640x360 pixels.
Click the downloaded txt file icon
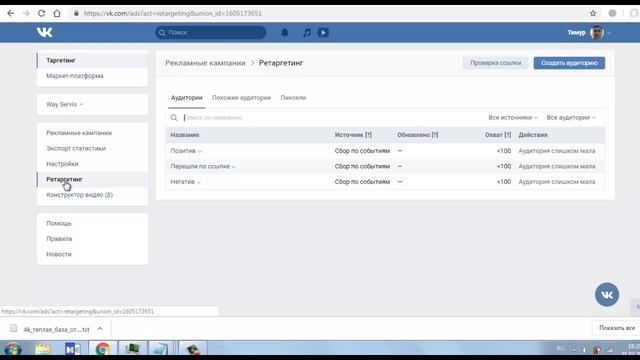(x=13, y=328)
